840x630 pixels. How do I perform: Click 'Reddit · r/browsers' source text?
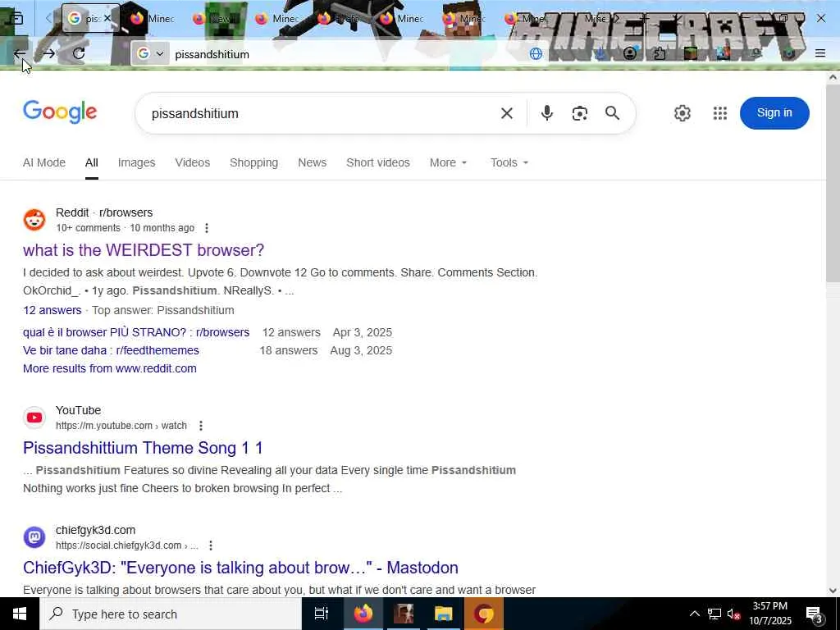coord(104,212)
